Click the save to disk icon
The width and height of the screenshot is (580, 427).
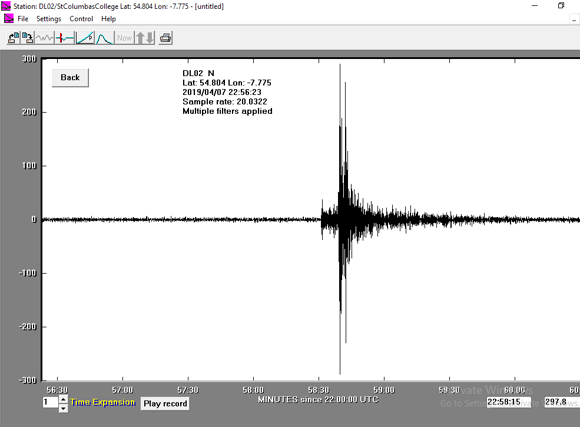pyautogui.click(x=27, y=38)
